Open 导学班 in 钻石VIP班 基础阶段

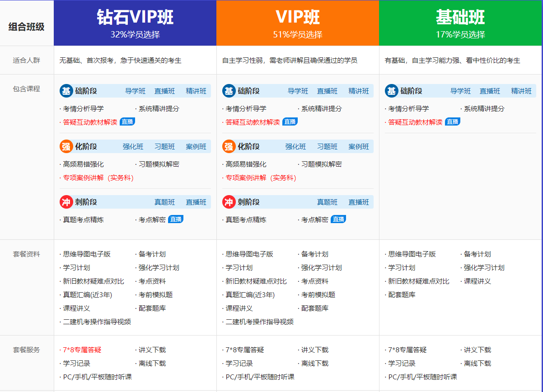135,91
